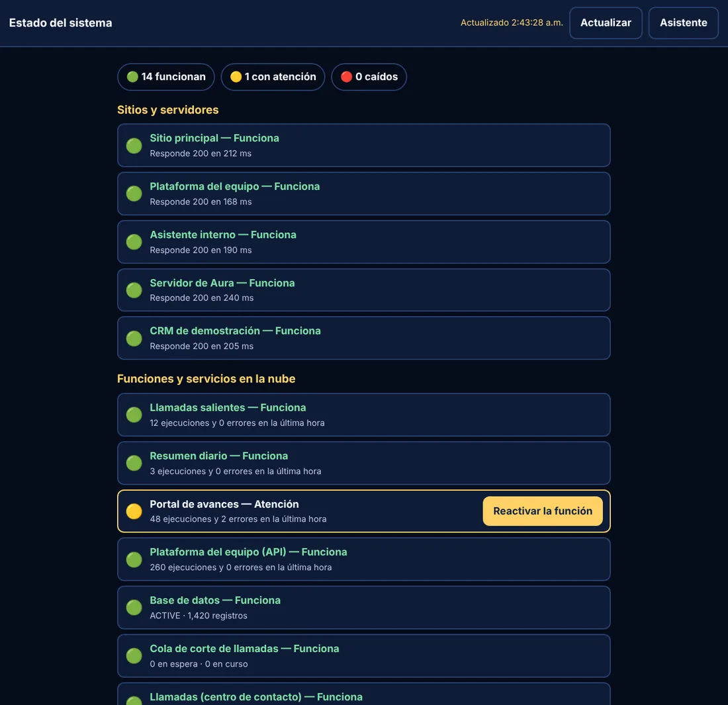Click 'Asistente interno — Funciona' title

[223, 235]
